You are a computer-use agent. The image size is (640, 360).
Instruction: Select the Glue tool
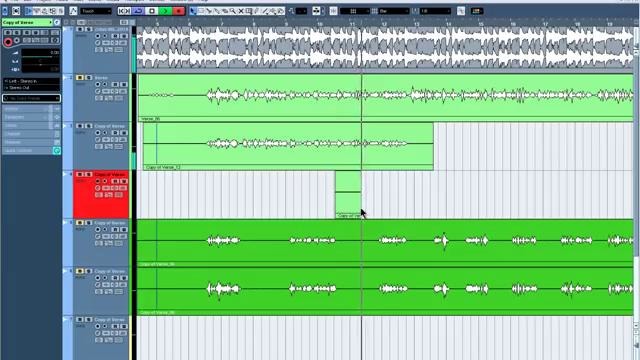pyautogui.click(x=217, y=11)
